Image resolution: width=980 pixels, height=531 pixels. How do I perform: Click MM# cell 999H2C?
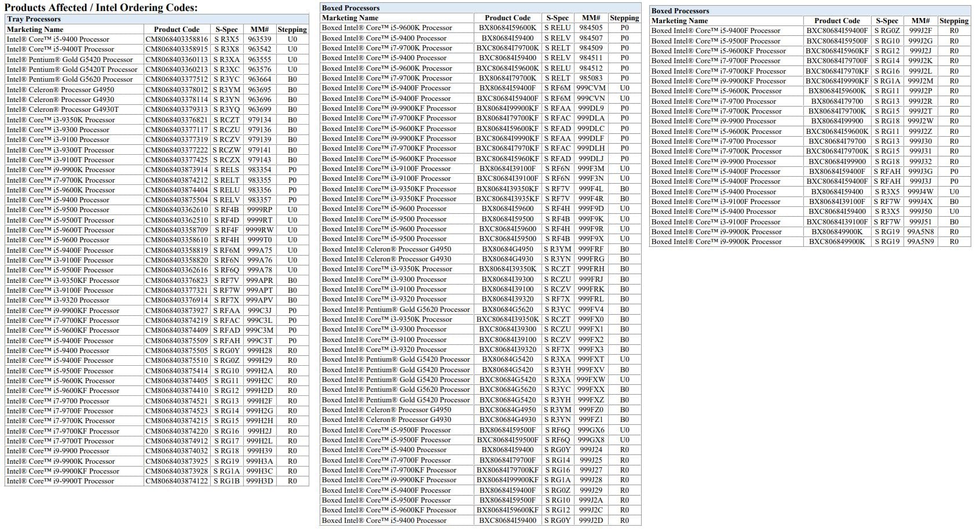259,381
